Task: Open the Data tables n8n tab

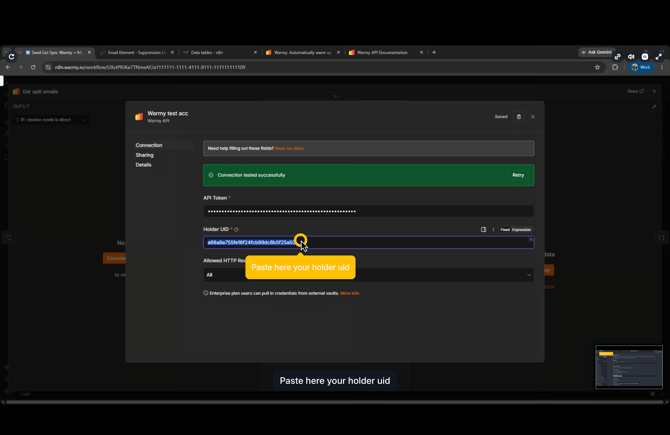Action: tap(207, 53)
